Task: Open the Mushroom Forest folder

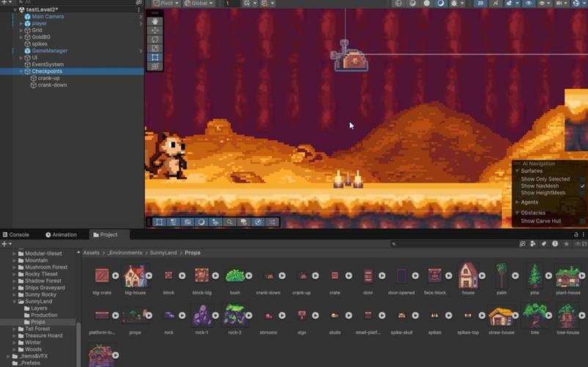Action: coord(46,267)
